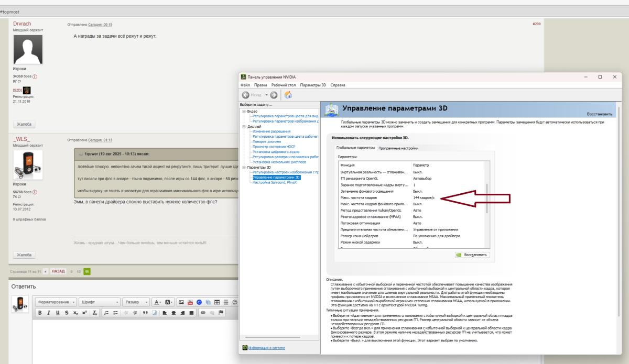Toggle Bold formatting in reply editor
The width and height of the screenshot is (629, 364).
click(40, 312)
